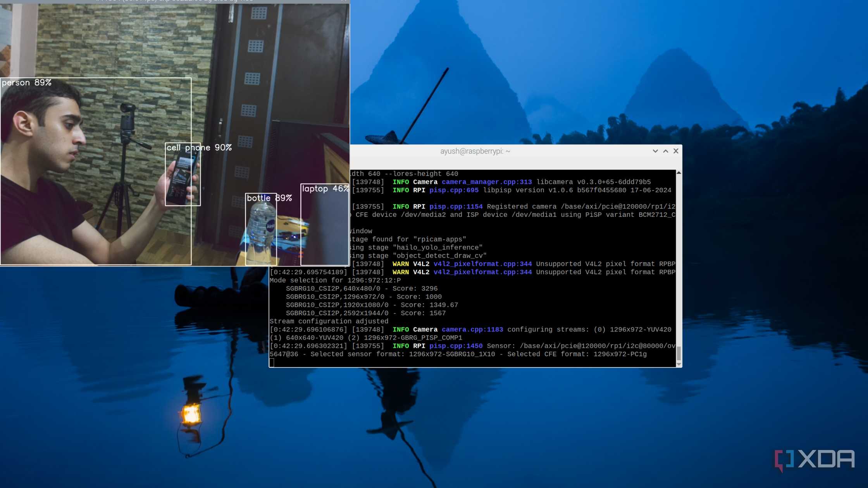Click the '"hailo_yolo_inference"' stage text

click(438, 247)
